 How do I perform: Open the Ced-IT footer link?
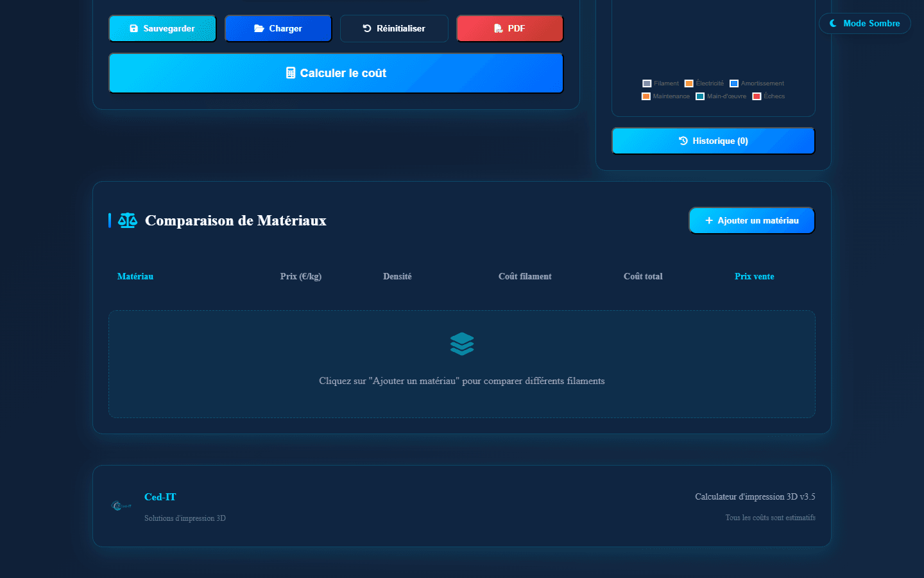pyautogui.click(x=160, y=496)
